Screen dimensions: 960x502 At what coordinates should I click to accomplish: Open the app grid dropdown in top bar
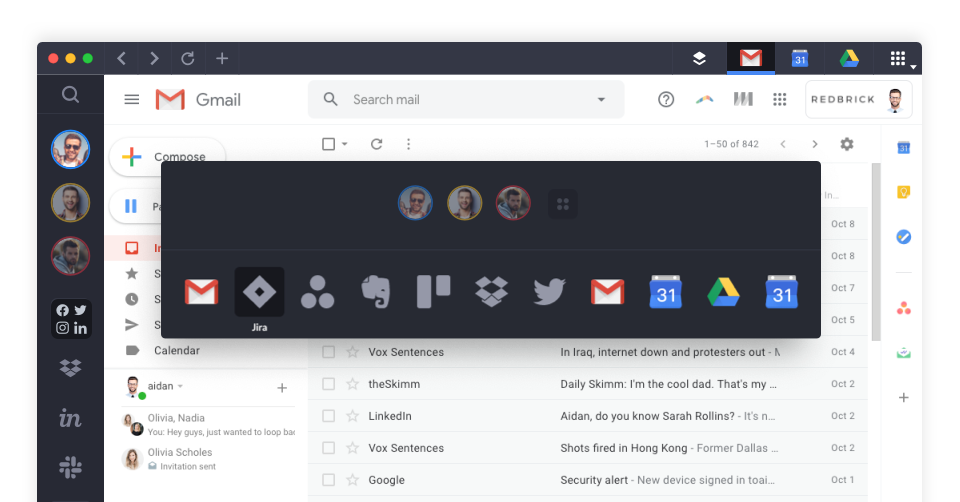(x=902, y=59)
